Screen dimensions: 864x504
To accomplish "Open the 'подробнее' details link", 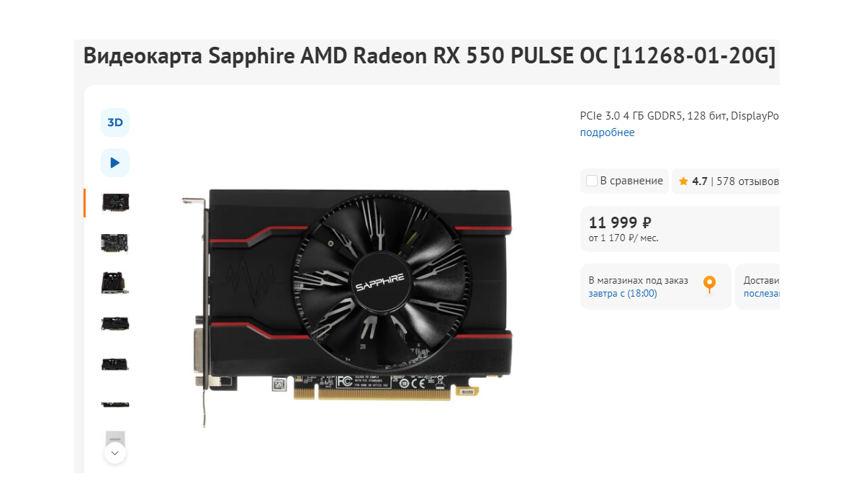I will pyautogui.click(x=608, y=132).
